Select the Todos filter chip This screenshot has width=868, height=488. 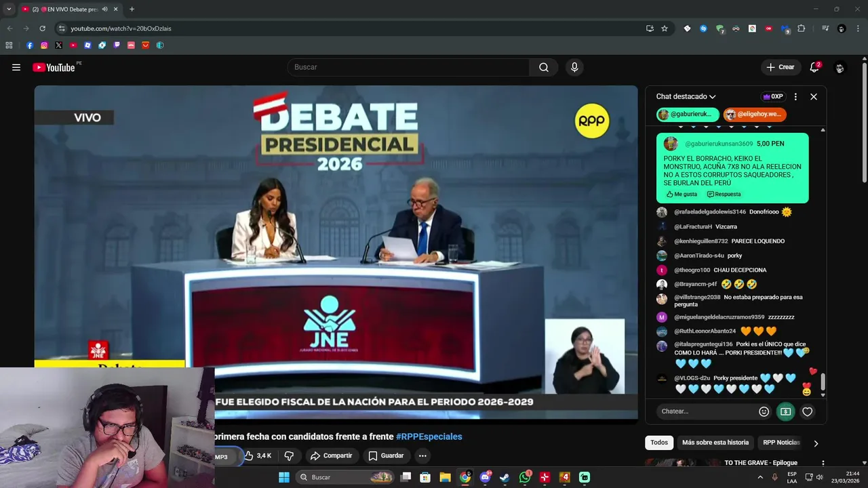[x=659, y=443]
